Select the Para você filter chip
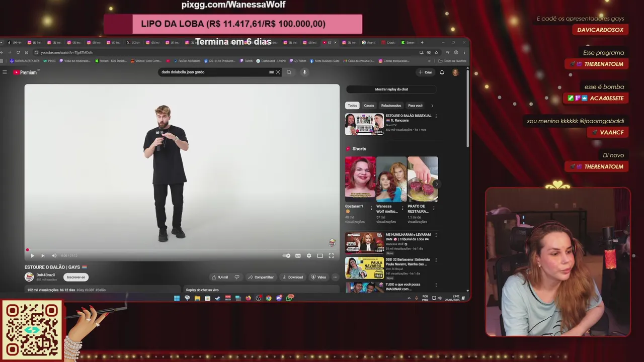 415,106
